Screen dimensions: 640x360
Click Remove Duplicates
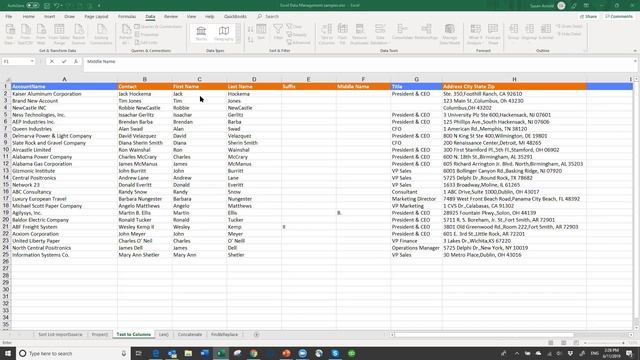tap(359, 34)
